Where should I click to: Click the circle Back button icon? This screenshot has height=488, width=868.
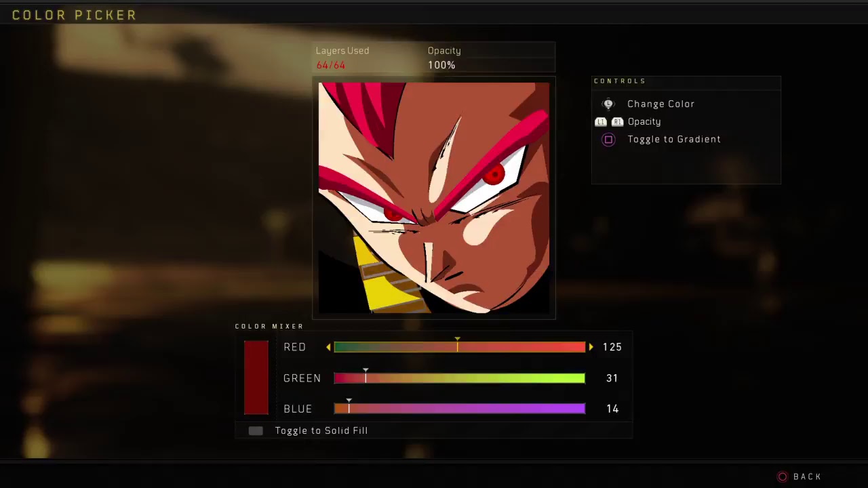coord(783,476)
